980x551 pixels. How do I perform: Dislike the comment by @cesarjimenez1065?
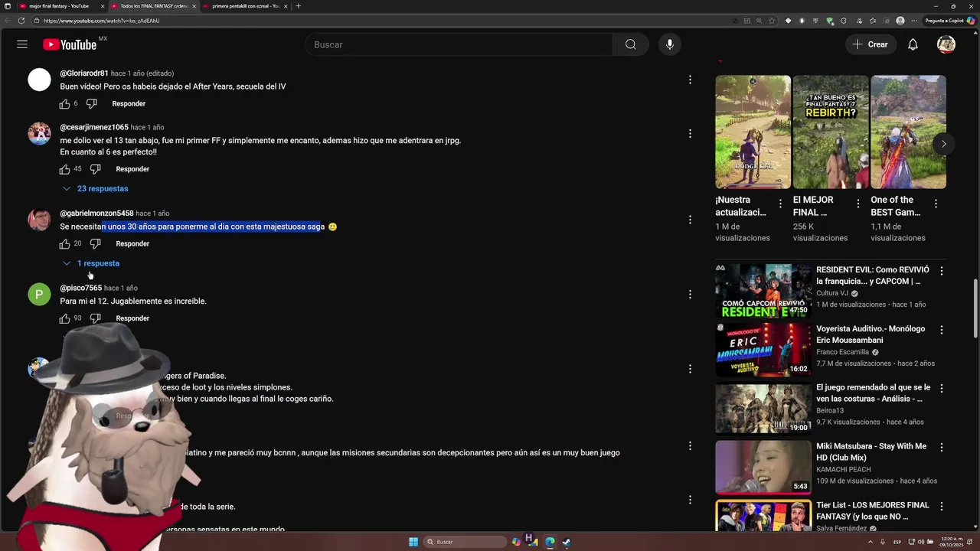point(96,169)
